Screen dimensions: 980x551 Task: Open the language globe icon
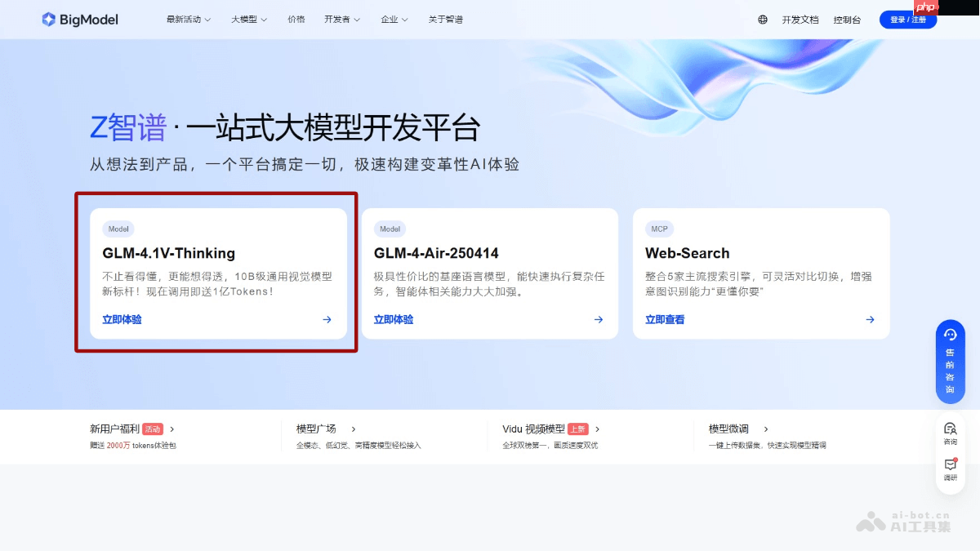763,20
